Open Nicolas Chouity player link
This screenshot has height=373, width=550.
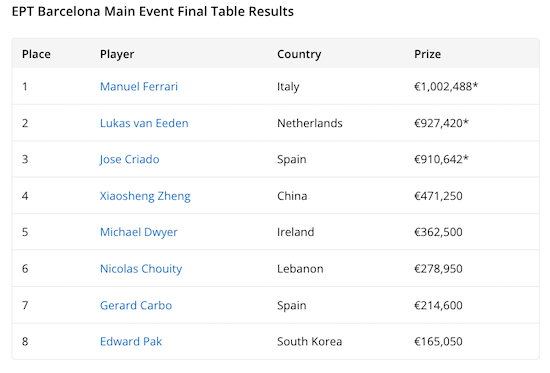141,269
